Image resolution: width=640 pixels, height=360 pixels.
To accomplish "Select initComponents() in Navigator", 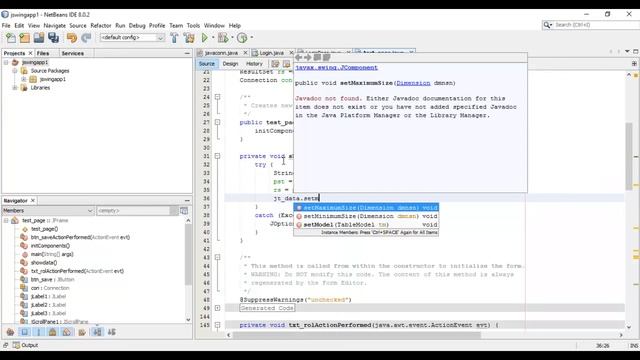I will pos(50,246).
